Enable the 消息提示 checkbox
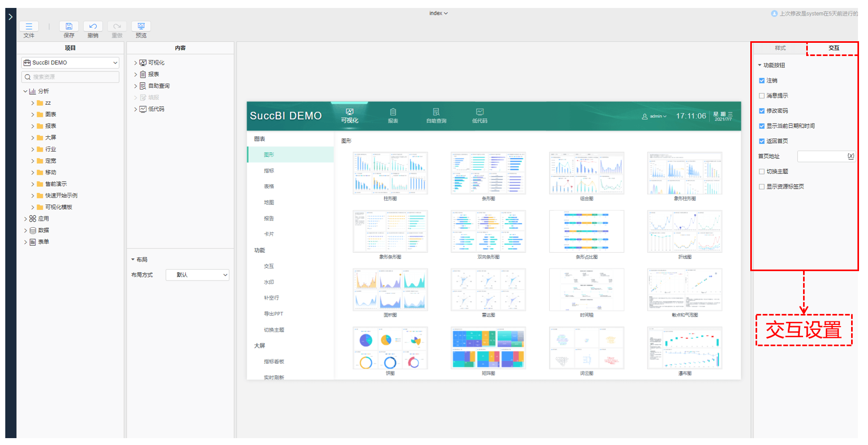Screen dimensions: 868x445 (762, 96)
